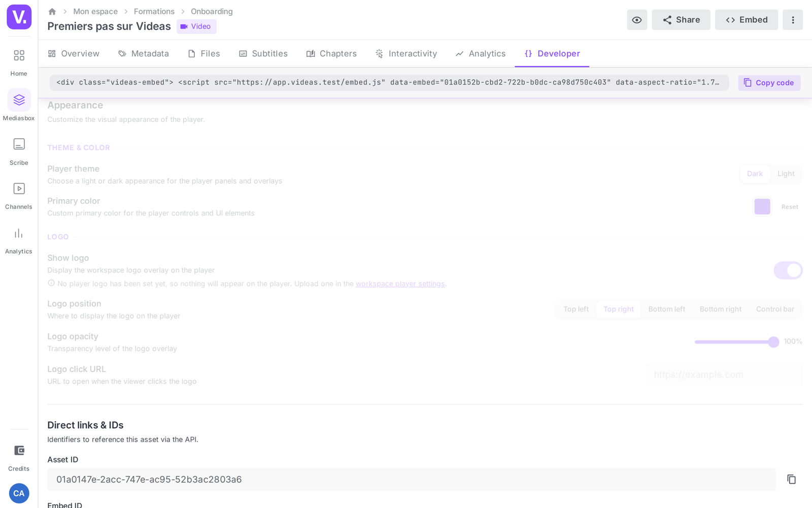
Task: Click the Video type badge
Action: 196,26
